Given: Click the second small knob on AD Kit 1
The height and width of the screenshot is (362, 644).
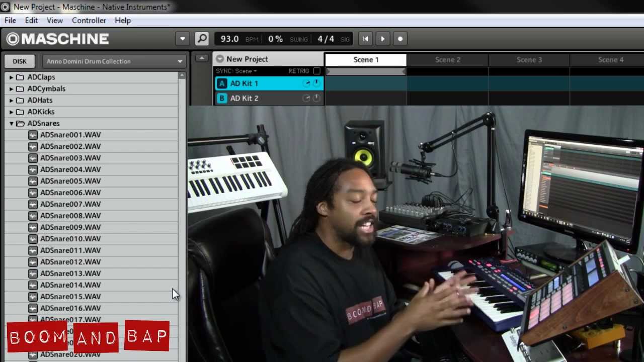Looking at the screenshot, I should coord(316,83).
